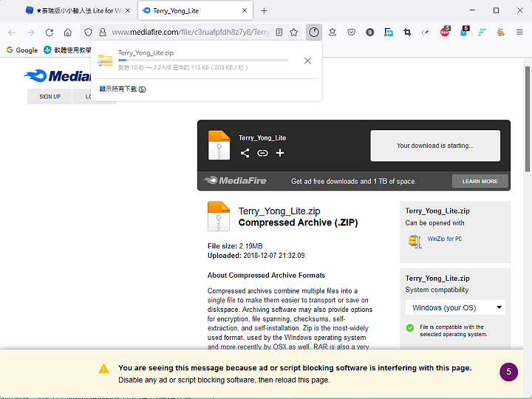Click the vertical page scrollbar
This screenshot has width=532, height=399.
pyautogui.click(x=528, y=119)
